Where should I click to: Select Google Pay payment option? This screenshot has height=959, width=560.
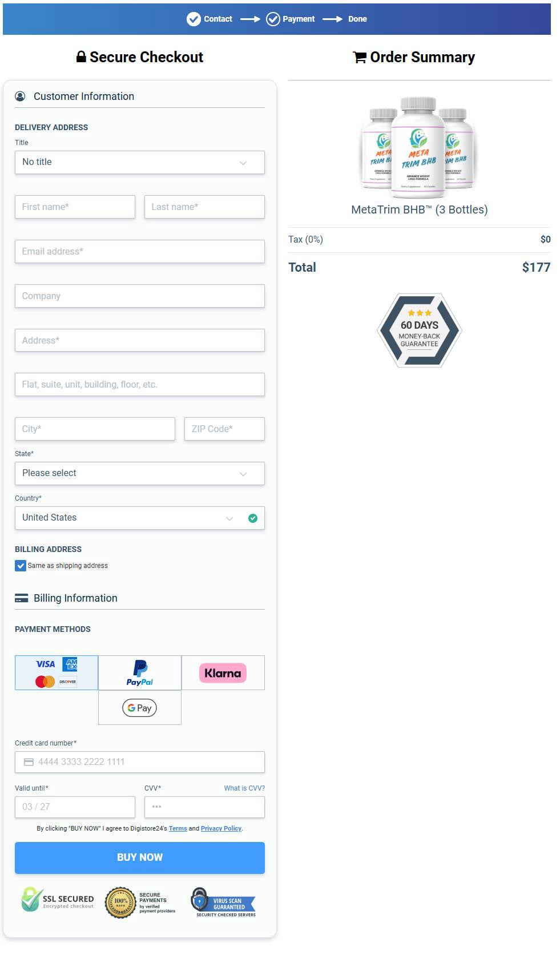click(x=140, y=708)
